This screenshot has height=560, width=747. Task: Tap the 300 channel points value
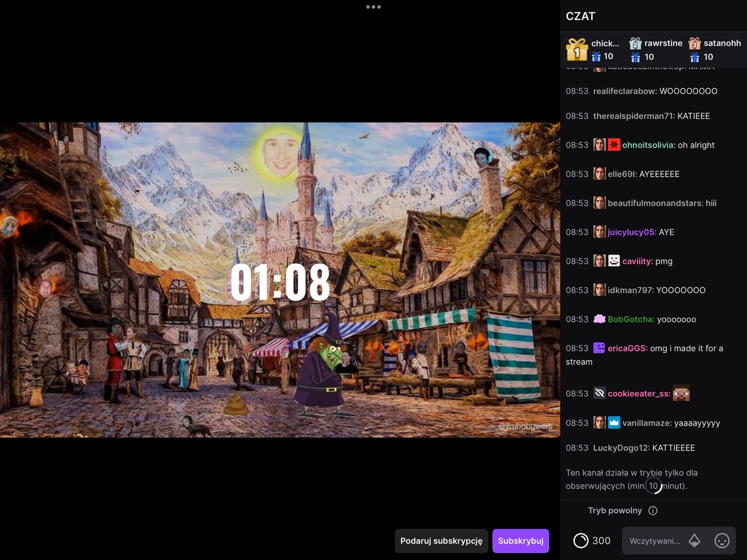601,541
